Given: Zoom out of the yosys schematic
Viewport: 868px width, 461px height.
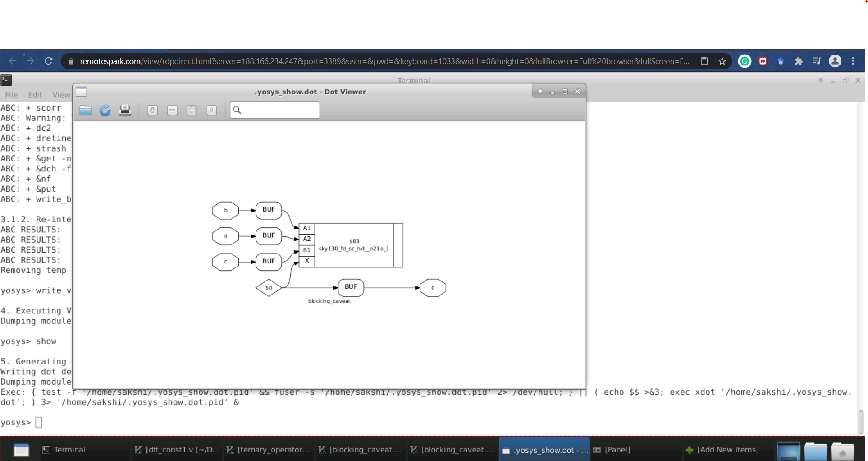Looking at the screenshot, I should 172,110.
